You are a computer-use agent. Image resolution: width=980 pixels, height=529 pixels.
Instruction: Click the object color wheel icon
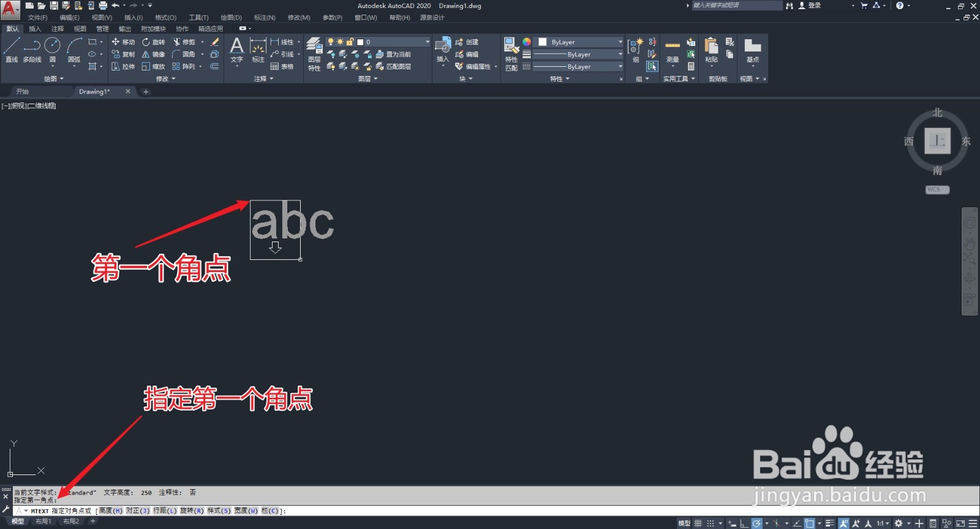[x=526, y=42]
